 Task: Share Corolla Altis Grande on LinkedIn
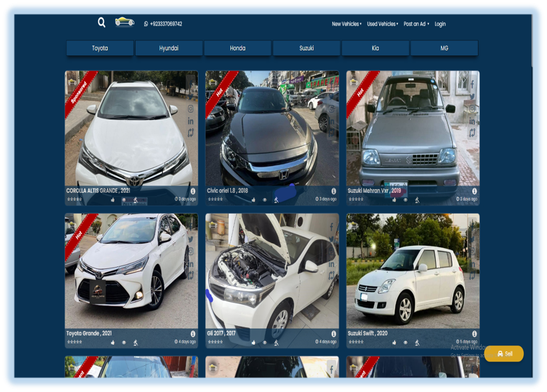click(x=190, y=121)
